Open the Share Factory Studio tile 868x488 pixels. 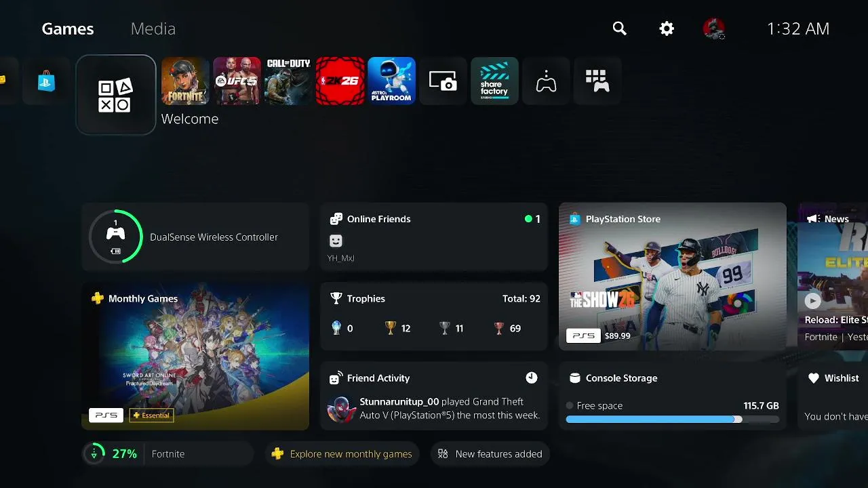pyautogui.click(x=494, y=81)
